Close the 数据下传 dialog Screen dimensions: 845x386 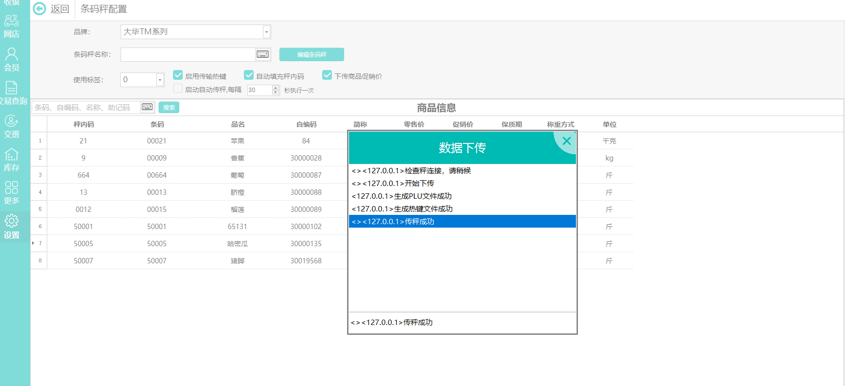[566, 141]
